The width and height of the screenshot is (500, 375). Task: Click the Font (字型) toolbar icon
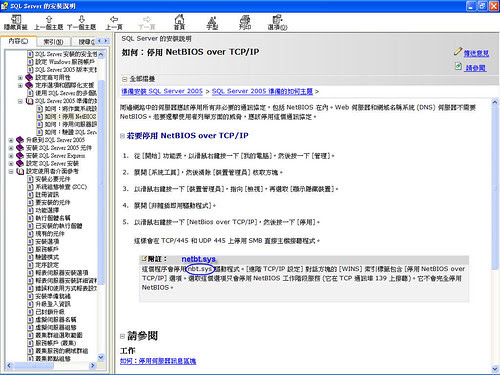(x=212, y=19)
